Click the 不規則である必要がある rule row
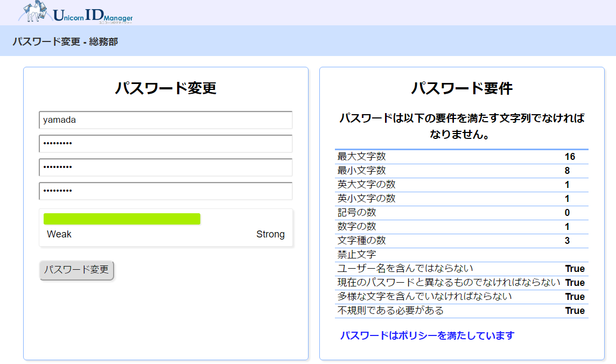 461,311
